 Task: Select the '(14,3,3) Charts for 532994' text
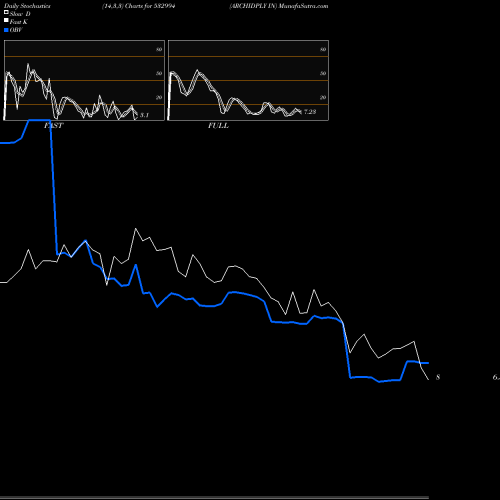coord(139,6)
